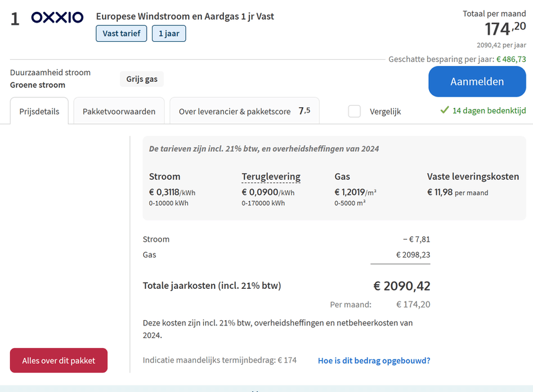Viewport: 533px width, 392px height.
Task: Open the Hoe is dit bedrag opgebouwd link
Action: (x=374, y=361)
